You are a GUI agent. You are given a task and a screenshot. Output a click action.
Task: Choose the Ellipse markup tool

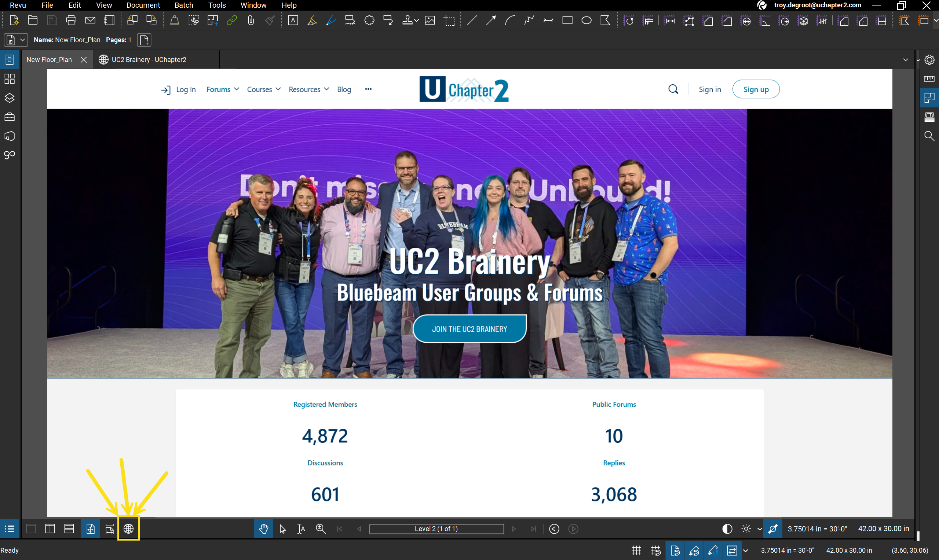point(587,21)
